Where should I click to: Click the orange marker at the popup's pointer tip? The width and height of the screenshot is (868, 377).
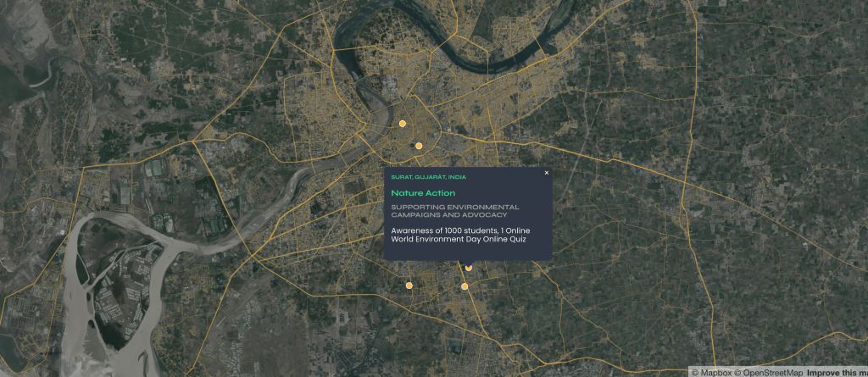(x=469, y=268)
